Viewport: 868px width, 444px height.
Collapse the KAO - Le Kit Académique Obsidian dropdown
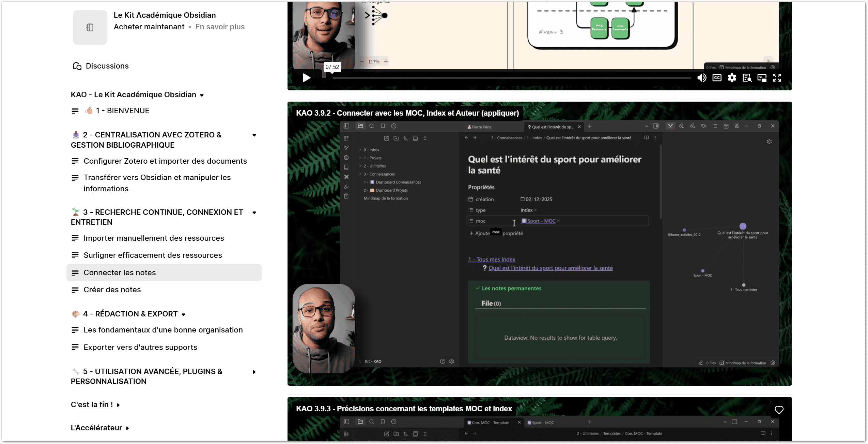[202, 95]
